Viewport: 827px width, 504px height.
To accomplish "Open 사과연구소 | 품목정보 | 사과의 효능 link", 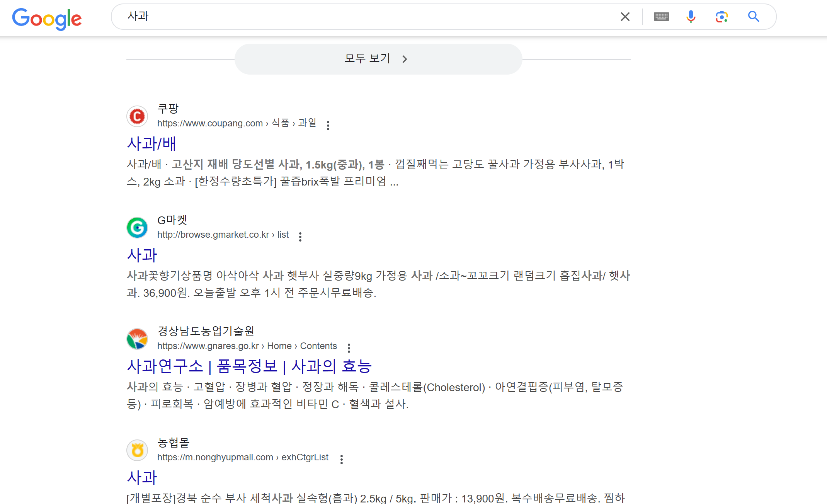I will 249,366.
